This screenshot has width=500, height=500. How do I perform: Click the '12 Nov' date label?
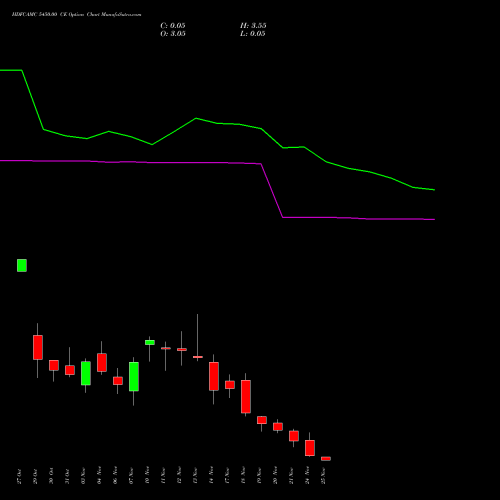click(179, 476)
